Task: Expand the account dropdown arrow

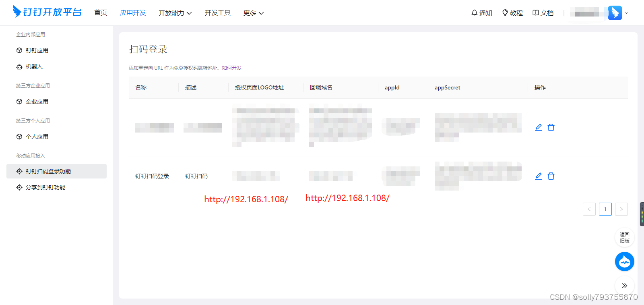Action: click(x=626, y=13)
